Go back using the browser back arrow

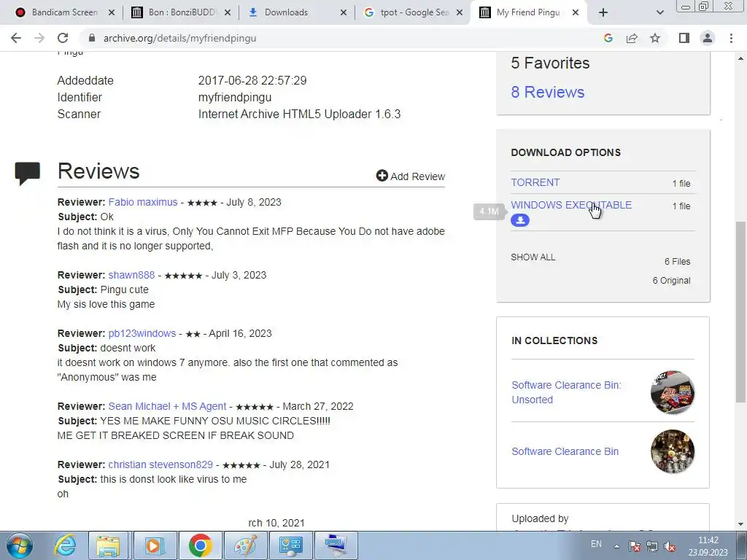tap(16, 38)
